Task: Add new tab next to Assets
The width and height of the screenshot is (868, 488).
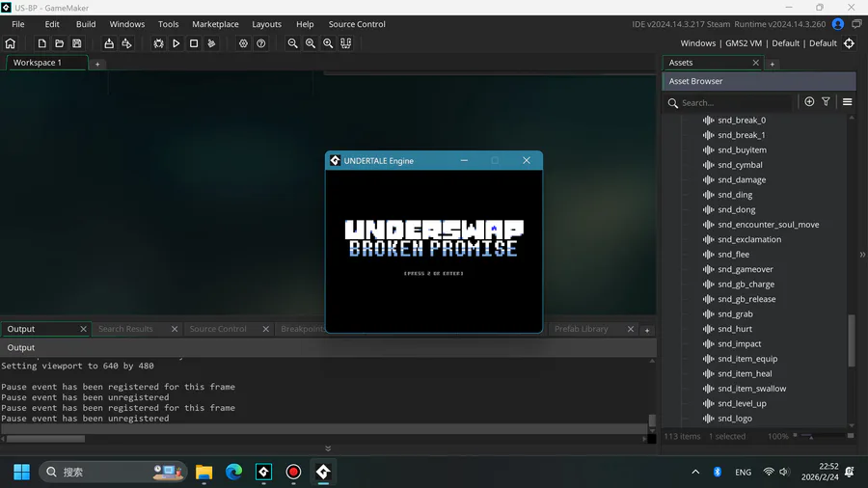Action: point(773,65)
